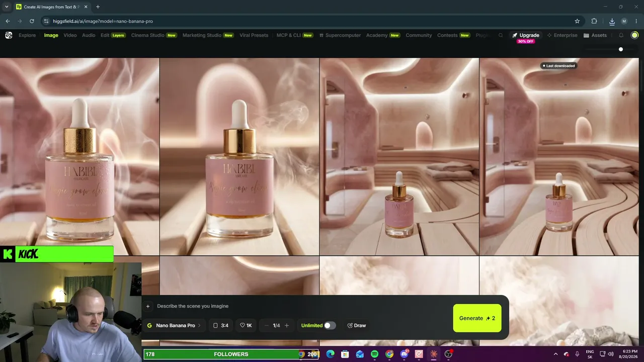The height and width of the screenshot is (362, 644).
Task: Open Viral Presets
Action: click(x=254, y=35)
